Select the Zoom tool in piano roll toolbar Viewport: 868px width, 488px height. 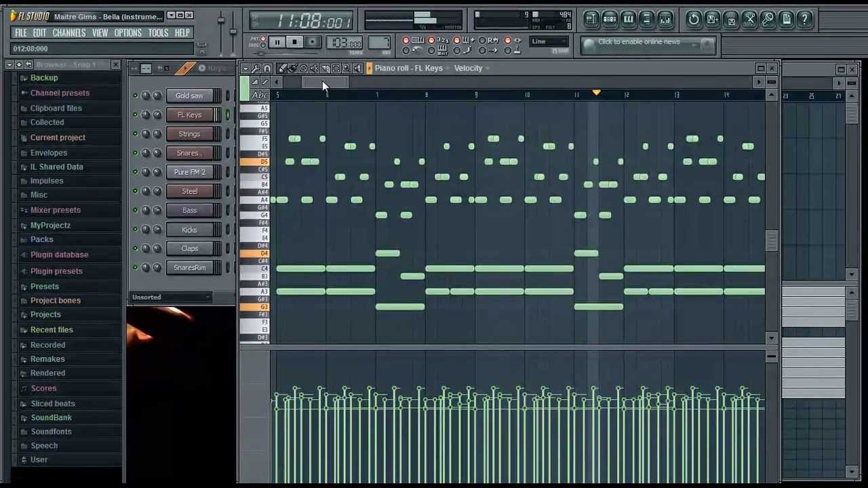click(346, 68)
